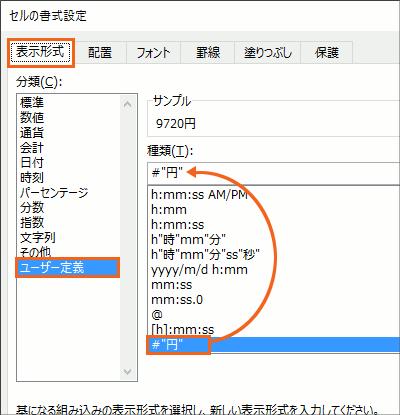Select the 通貨 category
Screen dimensions: 400x415
(32, 133)
